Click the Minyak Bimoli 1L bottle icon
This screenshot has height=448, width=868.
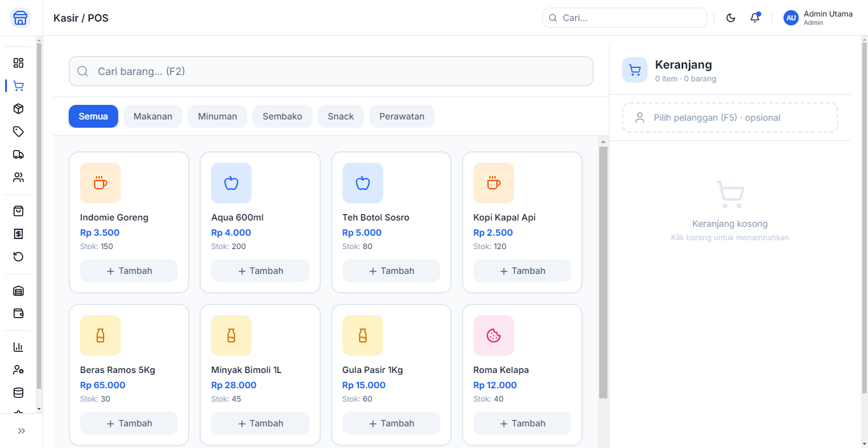[231, 336]
